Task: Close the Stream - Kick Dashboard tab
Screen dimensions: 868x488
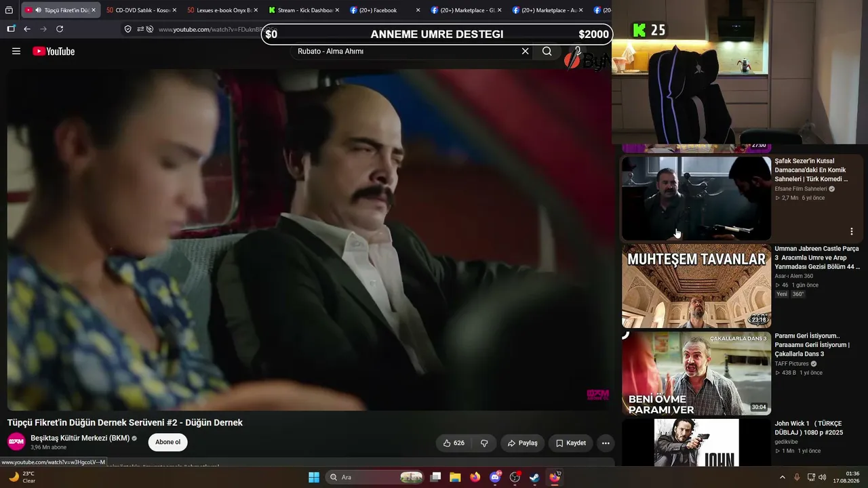Action: [x=337, y=10]
